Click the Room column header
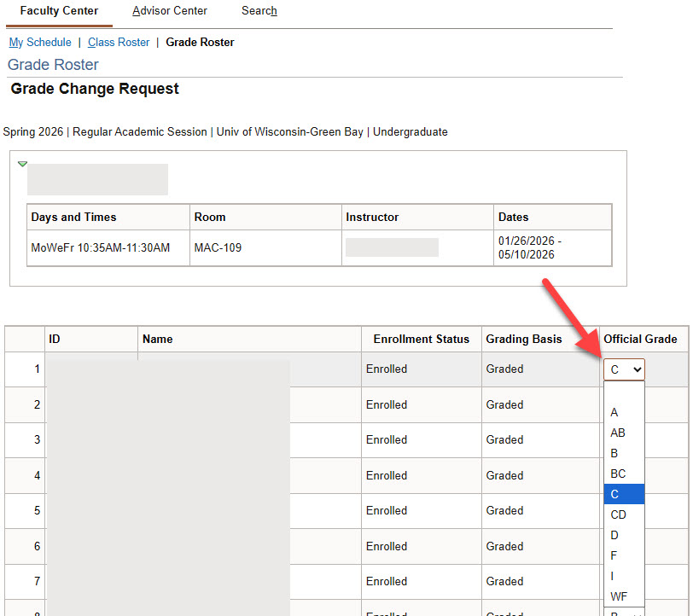Screen dimensions: 693x616 coord(265,217)
